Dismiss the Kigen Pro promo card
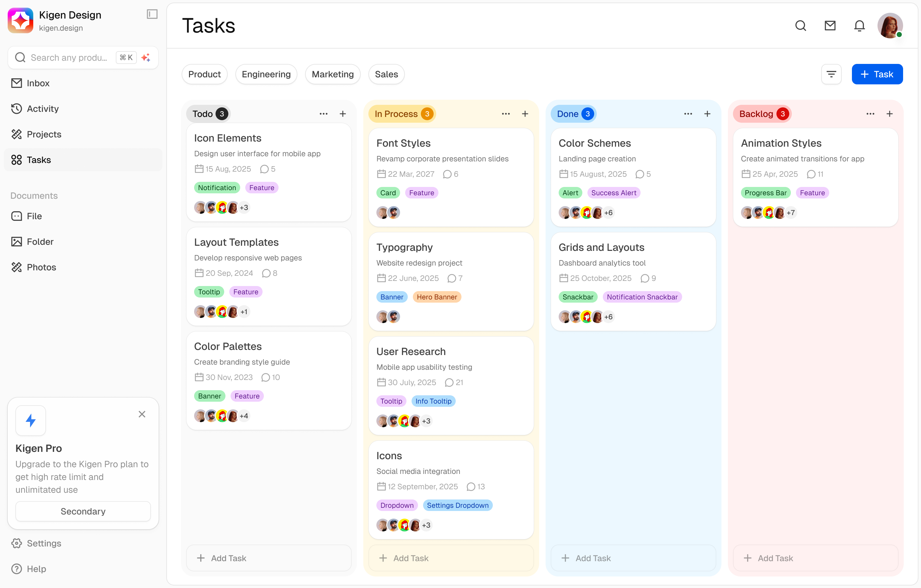This screenshot has height=588, width=921. 142,414
